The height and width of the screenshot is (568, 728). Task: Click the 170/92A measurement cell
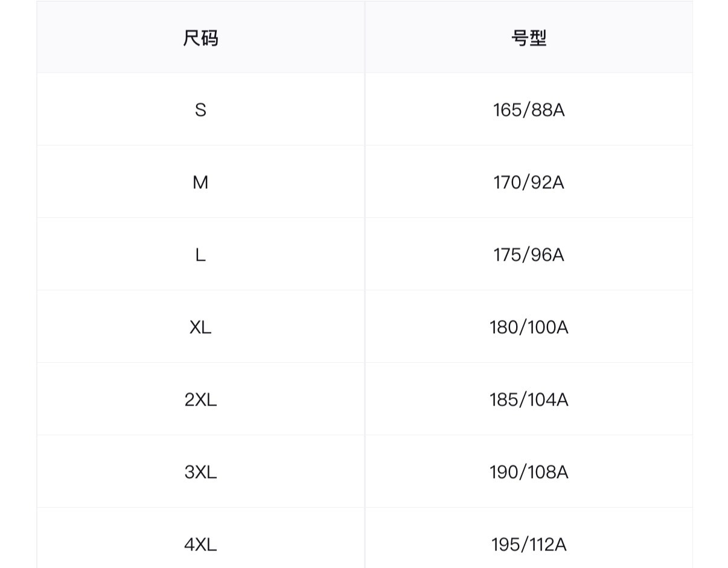click(529, 182)
